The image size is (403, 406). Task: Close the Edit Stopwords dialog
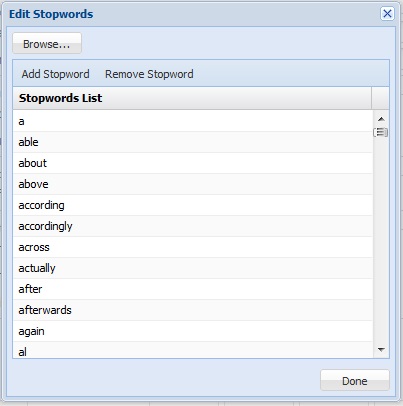[387, 14]
